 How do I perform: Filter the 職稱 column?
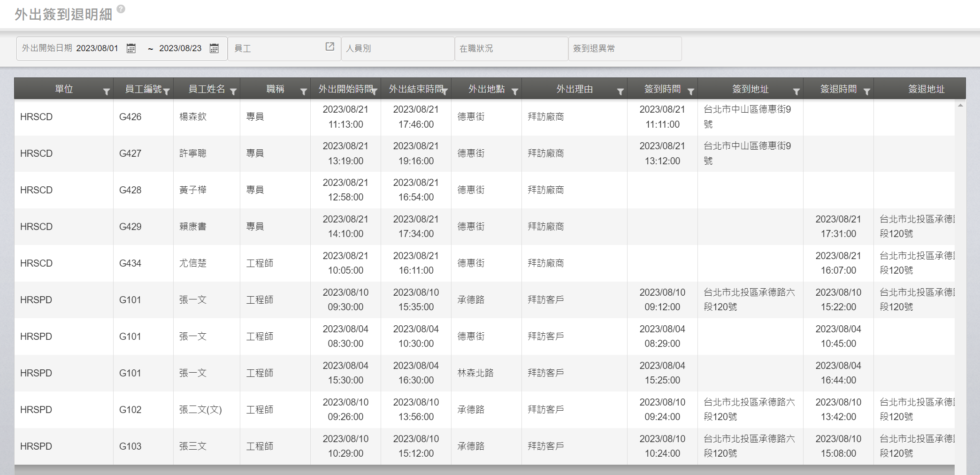pyautogui.click(x=304, y=92)
